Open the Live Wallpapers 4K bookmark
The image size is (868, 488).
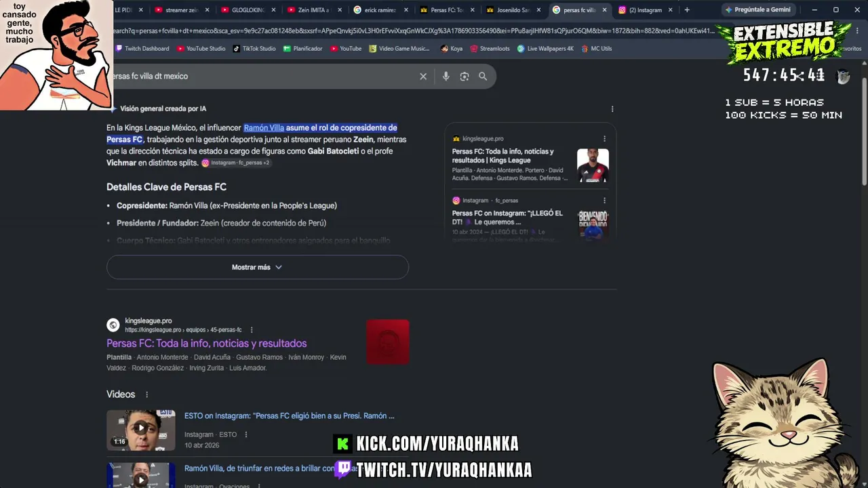[545, 49]
